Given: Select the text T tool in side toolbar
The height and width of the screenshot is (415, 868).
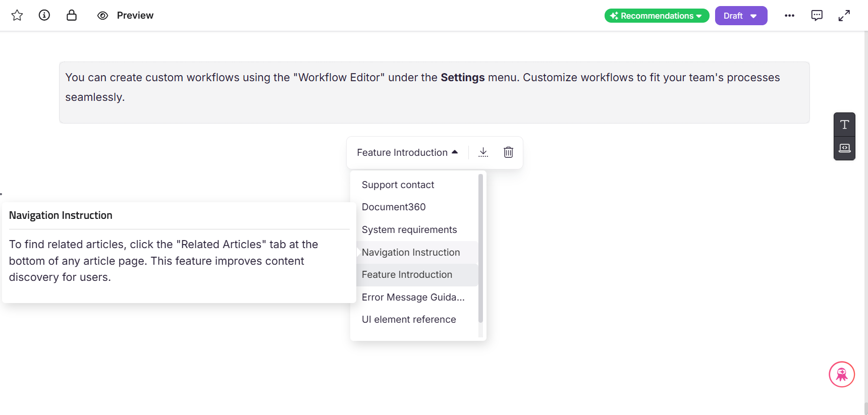Looking at the screenshot, I should pyautogui.click(x=844, y=125).
